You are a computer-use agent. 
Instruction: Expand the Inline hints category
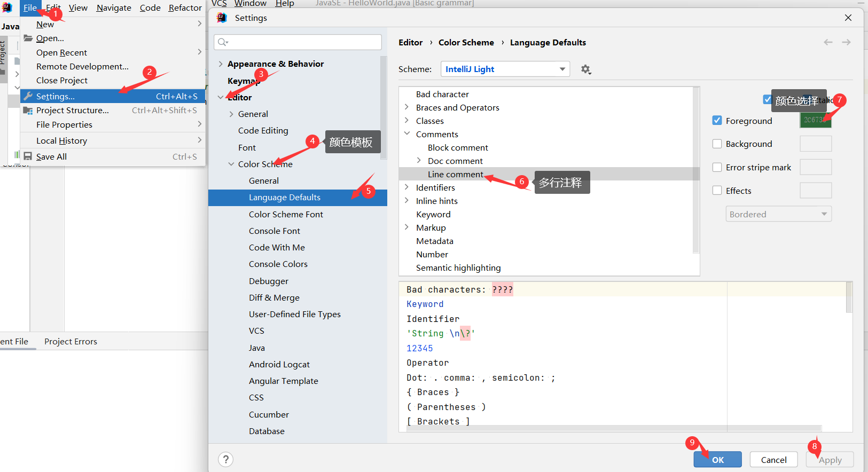click(x=406, y=201)
